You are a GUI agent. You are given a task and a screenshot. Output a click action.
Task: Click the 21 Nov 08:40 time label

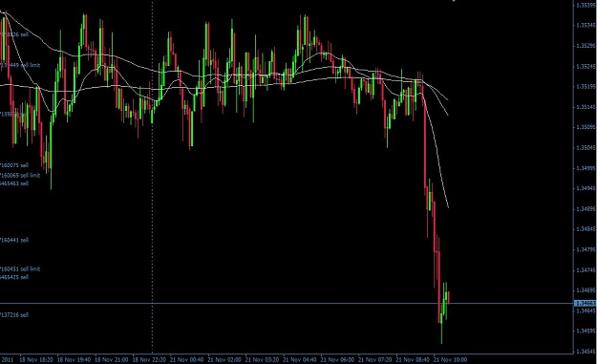(x=413, y=359)
